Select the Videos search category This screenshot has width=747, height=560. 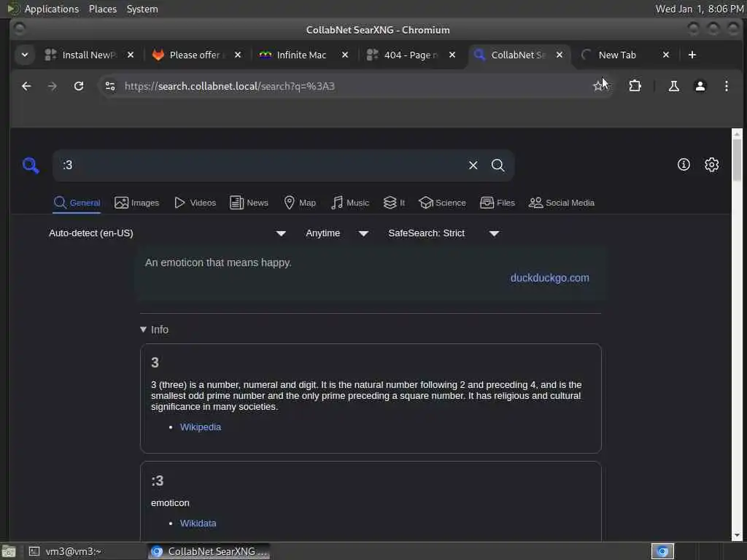195,203
